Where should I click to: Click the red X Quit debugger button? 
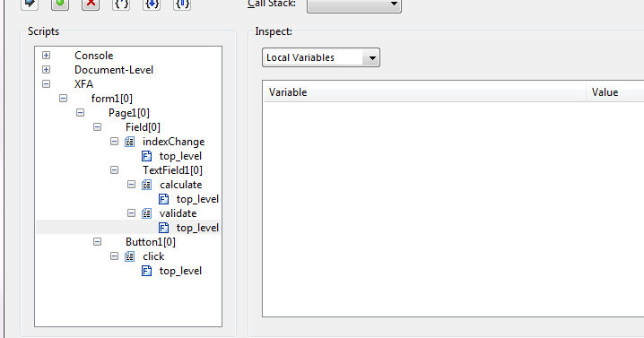click(91, 4)
